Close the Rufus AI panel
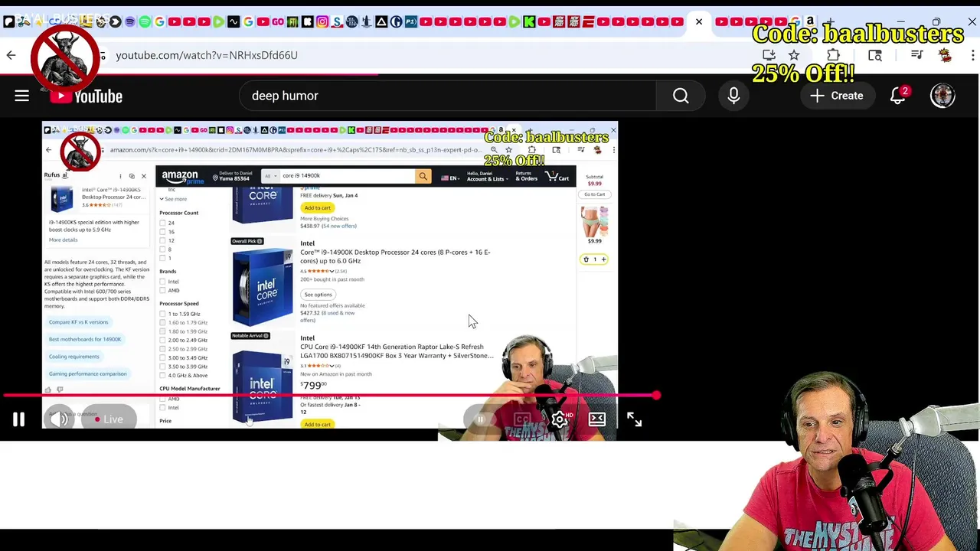 click(143, 177)
